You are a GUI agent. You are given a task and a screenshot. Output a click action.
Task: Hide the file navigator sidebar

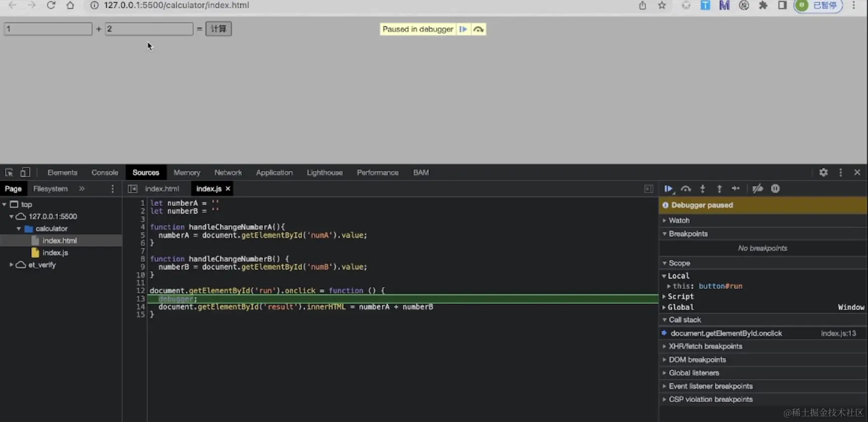tap(133, 189)
